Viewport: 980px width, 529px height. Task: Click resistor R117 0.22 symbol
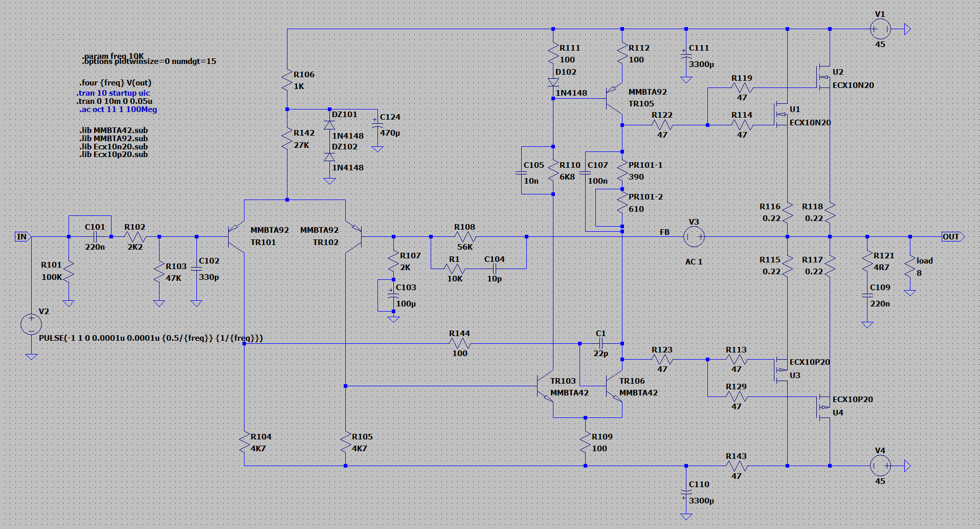[x=830, y=266]
